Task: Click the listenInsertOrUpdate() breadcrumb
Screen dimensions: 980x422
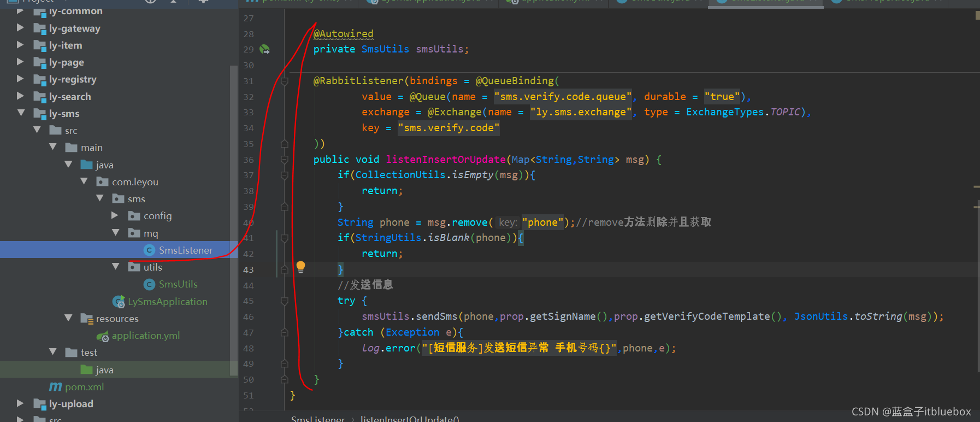Action: 410,419
